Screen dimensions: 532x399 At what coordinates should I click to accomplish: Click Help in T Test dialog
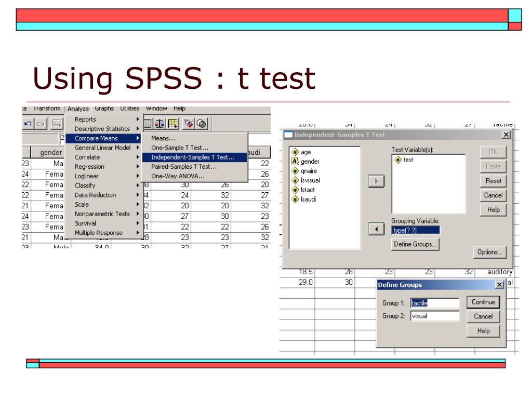[494, 210]
